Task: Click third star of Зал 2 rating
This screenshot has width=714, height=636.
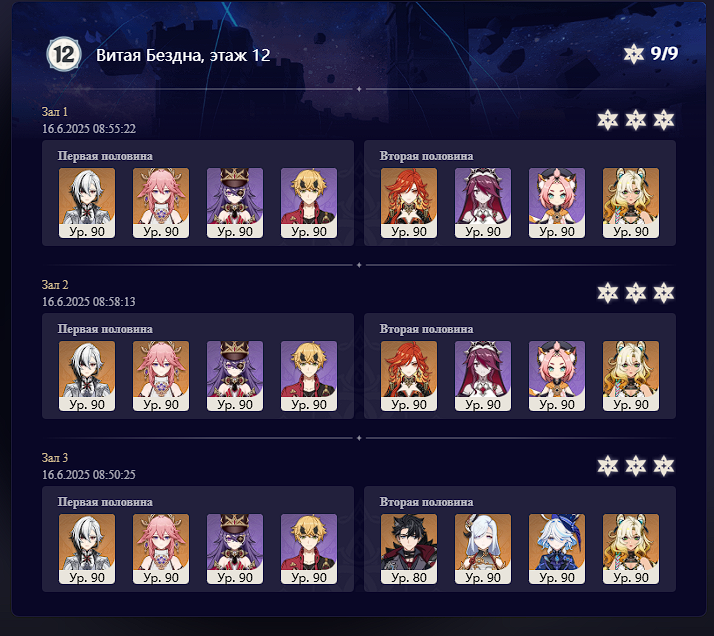Action: point(664,293)
